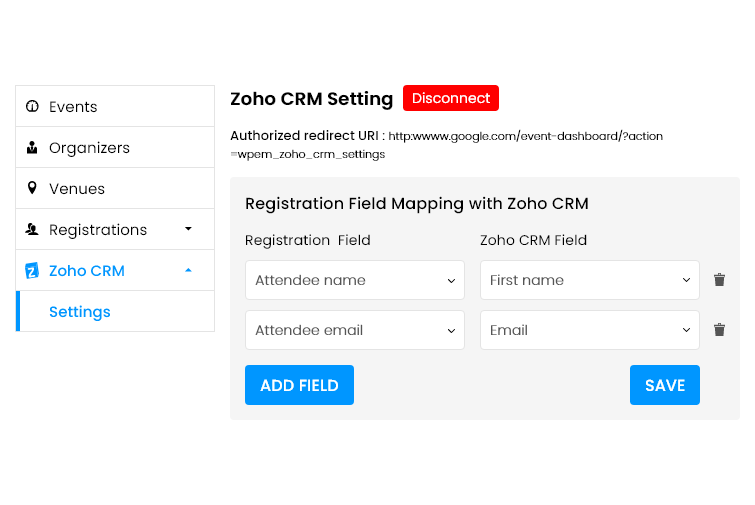
Task: Delete the Attendee name mapping row
Action: (x=719, y=280)
